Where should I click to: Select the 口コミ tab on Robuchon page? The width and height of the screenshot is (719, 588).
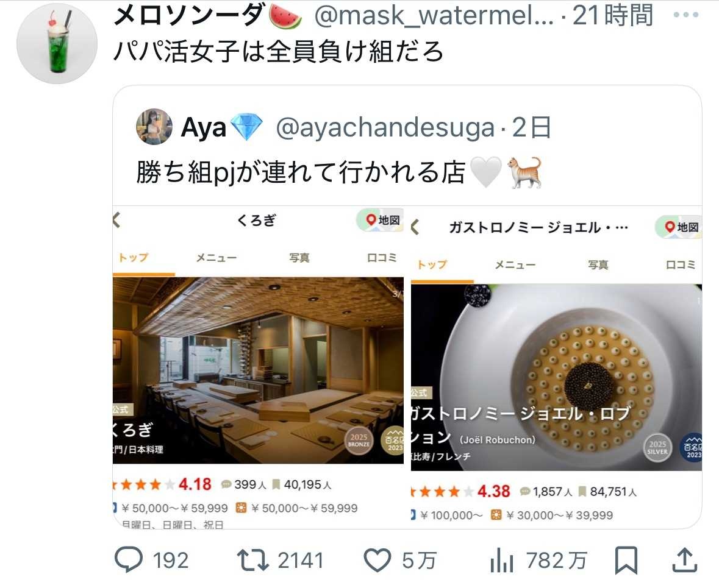(x=681, y=264)
